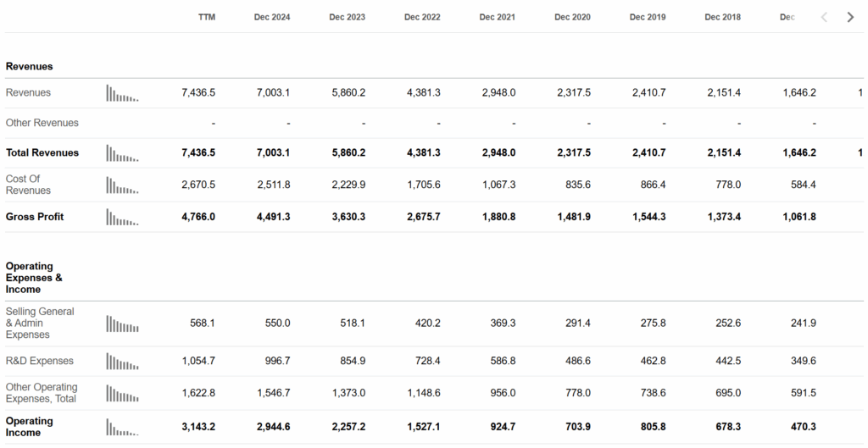The height and width of the screenshot is (448, 868).
Task: Click the Cost Of Revenues row label
Action: tap(28, 185)
